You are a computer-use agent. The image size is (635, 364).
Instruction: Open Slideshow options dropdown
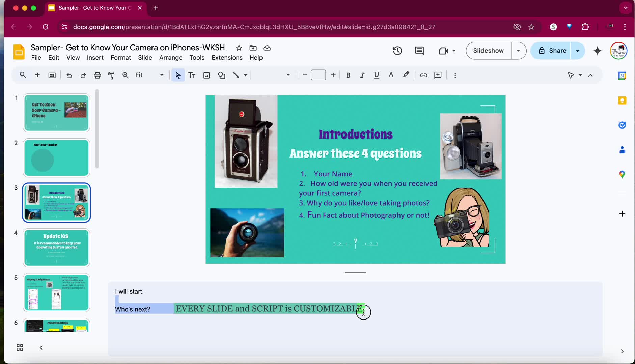click(519, 51)
